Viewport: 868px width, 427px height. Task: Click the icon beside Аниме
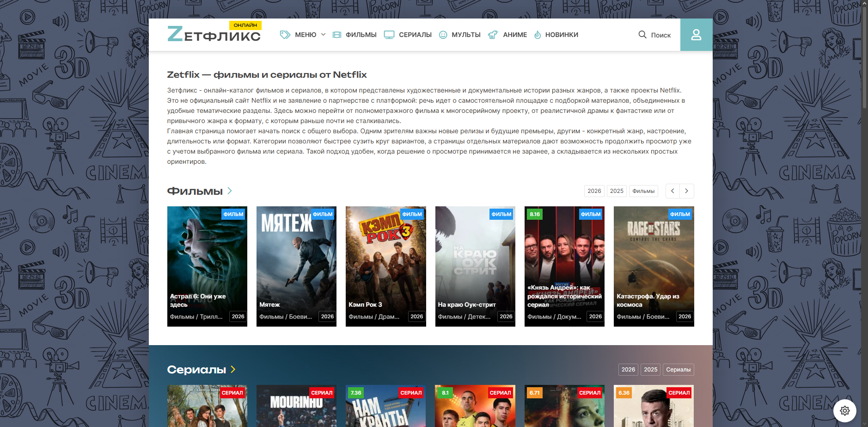click(x=493, y=35)
